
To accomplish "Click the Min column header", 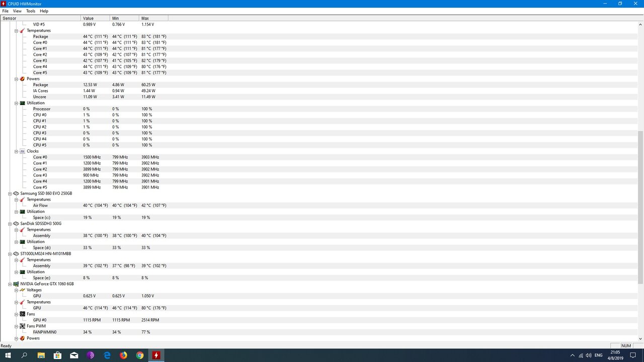I will 124,18.
